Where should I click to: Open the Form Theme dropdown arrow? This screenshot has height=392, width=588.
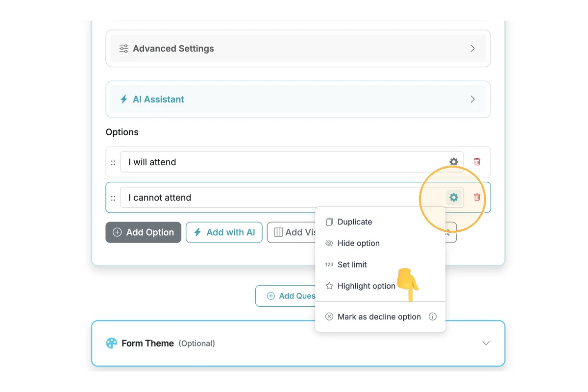486,343
